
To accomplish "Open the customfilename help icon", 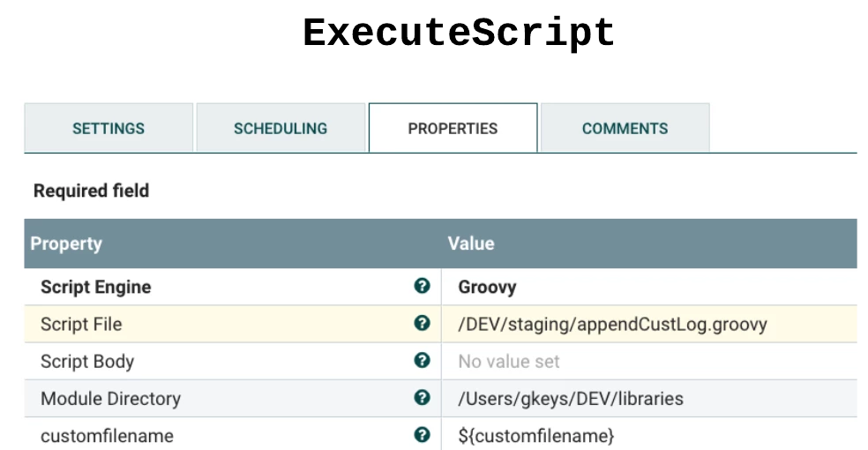I will coord(422,435).
